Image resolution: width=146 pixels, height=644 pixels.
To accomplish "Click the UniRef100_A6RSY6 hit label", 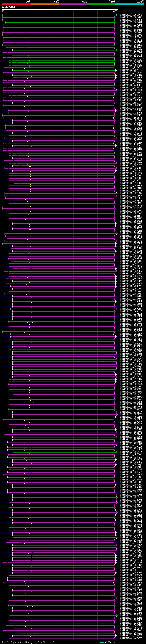I will click(131, 40).
